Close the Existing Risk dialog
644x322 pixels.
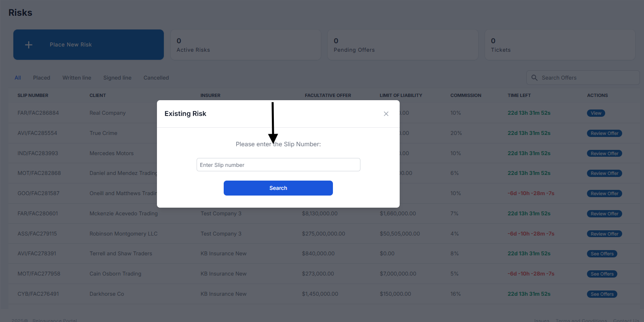[x=386, y=114]
